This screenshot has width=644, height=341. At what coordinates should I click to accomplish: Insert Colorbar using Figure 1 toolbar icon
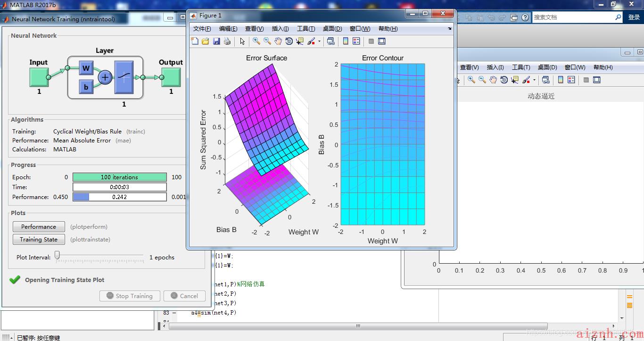346,42
